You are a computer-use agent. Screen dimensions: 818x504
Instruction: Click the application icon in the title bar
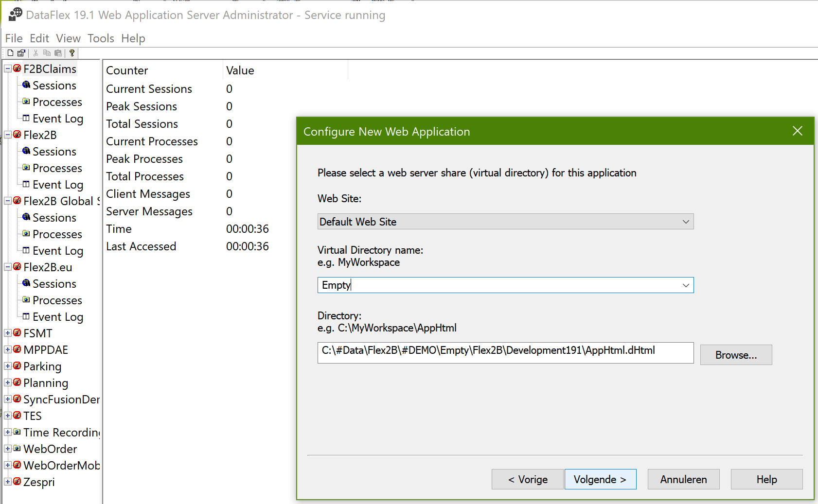pyautogui.click(x=16, y=14)
